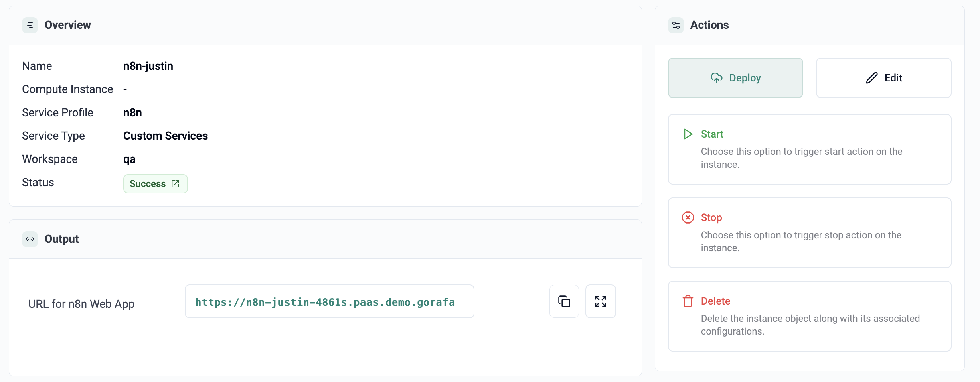Click the Actions sliders header icon
980x382 pixels.
pos(676,25)
